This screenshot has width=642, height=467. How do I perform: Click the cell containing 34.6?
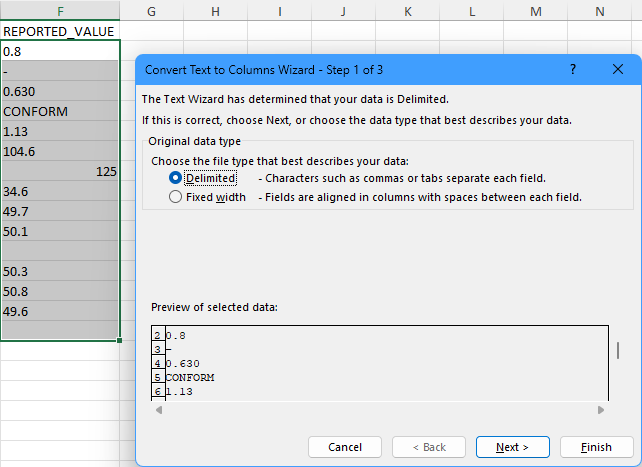(60, 191)
